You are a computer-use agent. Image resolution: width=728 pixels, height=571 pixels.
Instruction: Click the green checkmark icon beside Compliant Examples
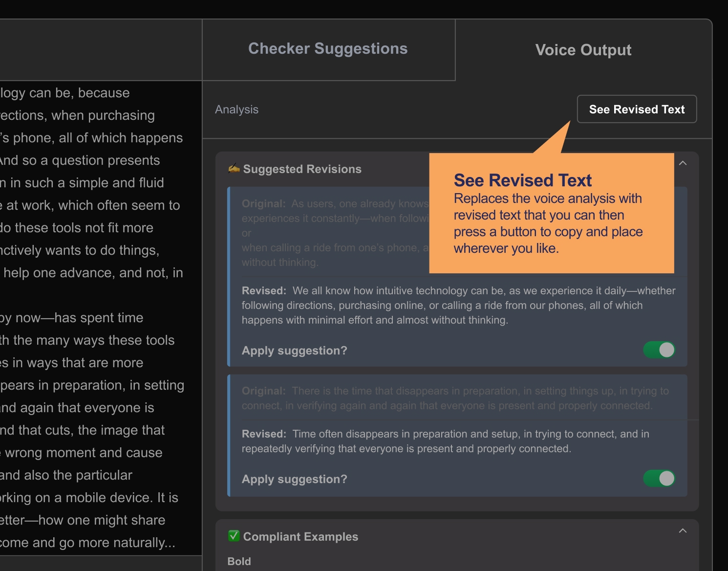point(234,536)
